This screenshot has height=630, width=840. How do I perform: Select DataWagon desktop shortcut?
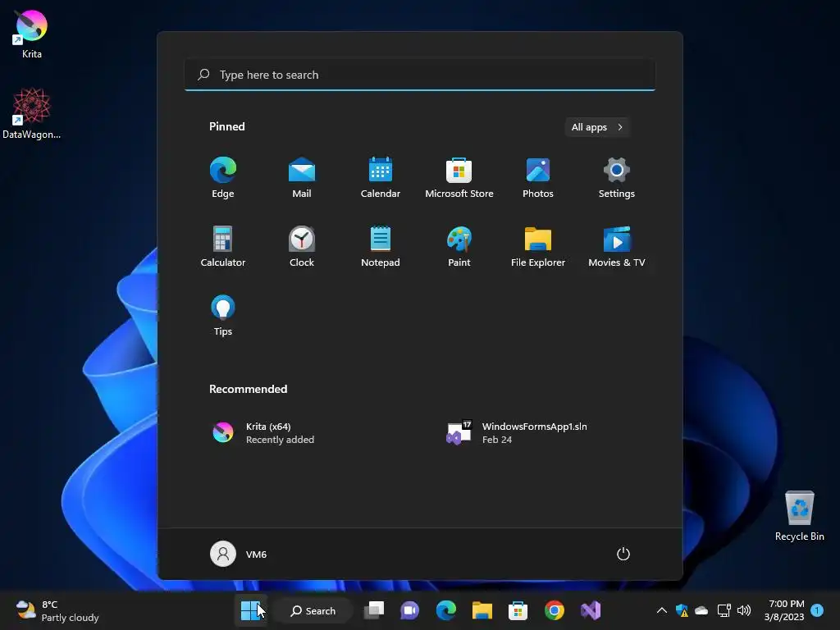tap(32, 113)
